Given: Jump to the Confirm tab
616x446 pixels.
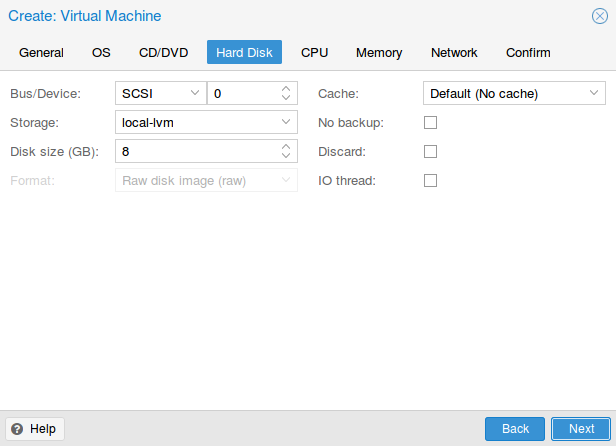Looking at the screenshot, I should point(528,52).
